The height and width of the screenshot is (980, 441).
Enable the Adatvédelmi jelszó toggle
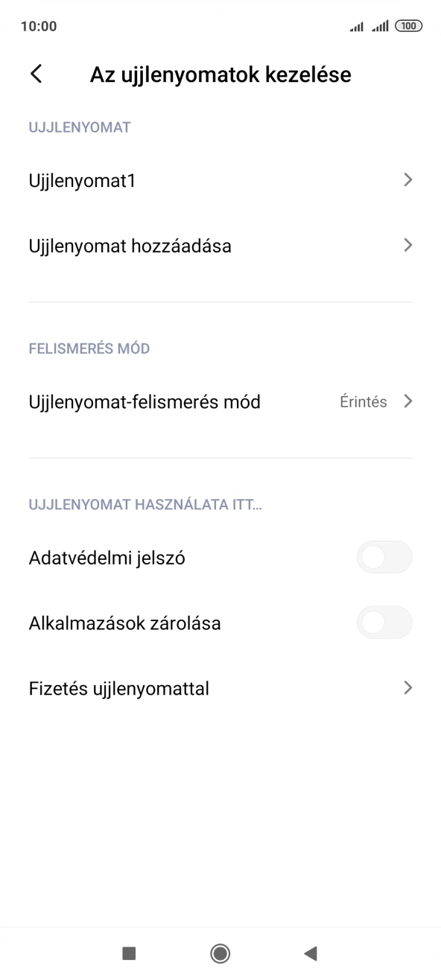384,557
